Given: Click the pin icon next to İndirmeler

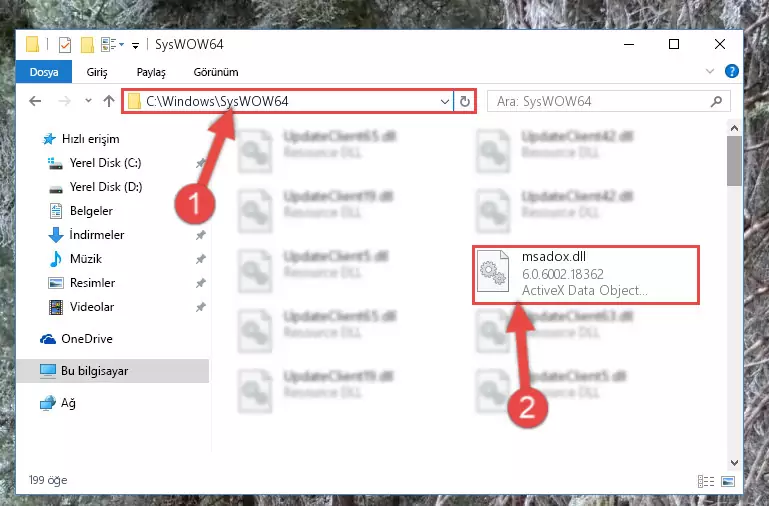Looking at the screenshot, I should 201,235.
